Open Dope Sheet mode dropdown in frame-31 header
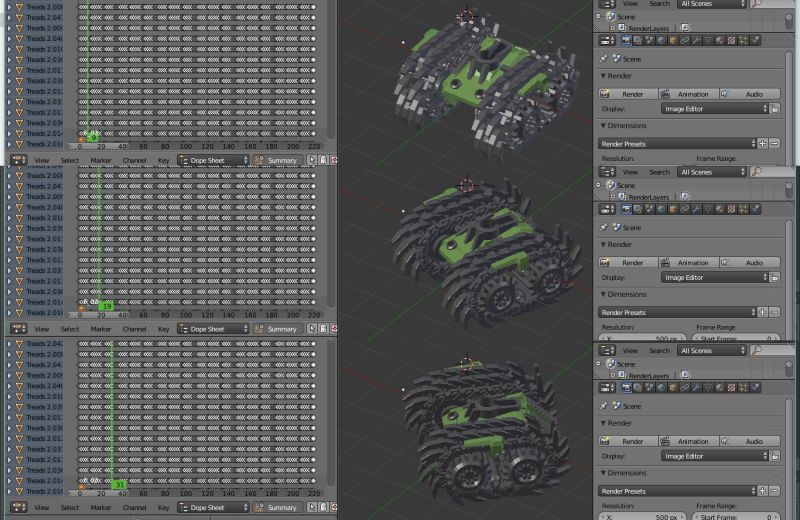This screenshot has width=800, height=520. (x=213, y=507)
